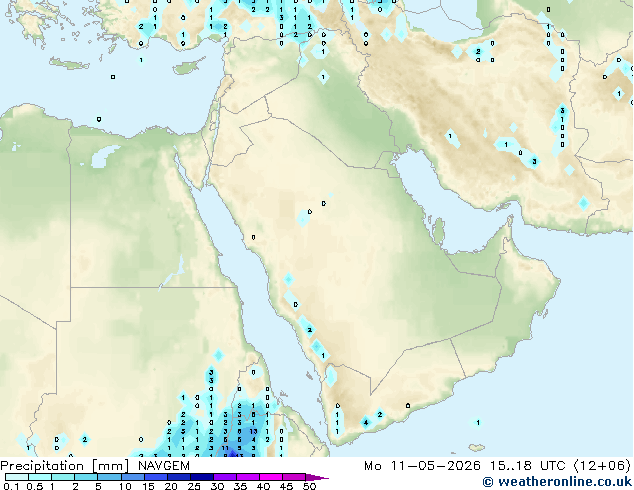Pick the 40–45 mm magenta legend swatch
634x490 pixels.
point(271,477)
